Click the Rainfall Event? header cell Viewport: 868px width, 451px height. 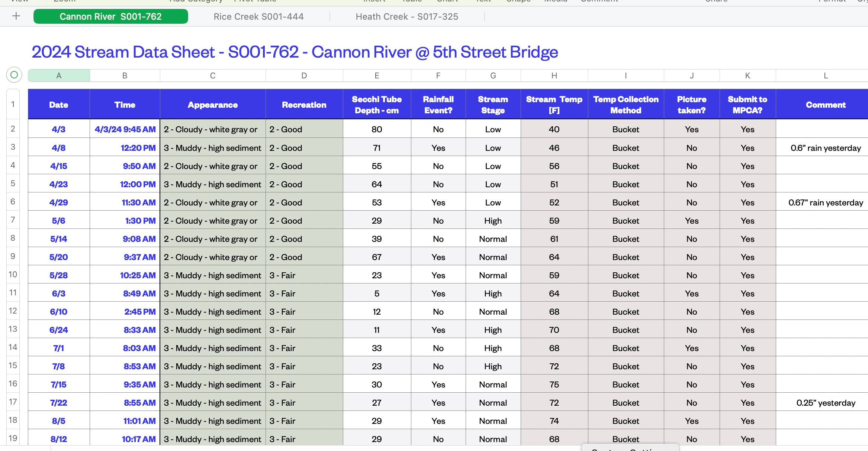pos(438,104)
